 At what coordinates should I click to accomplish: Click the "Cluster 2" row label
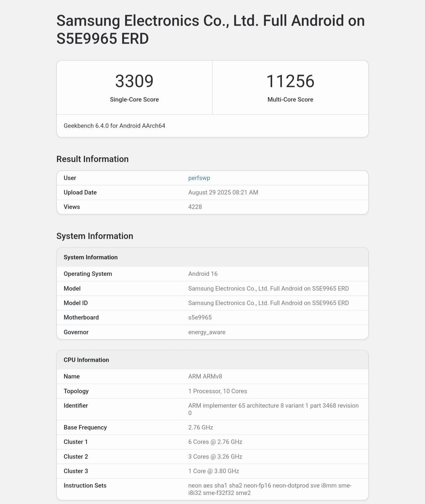click(76, 457)
